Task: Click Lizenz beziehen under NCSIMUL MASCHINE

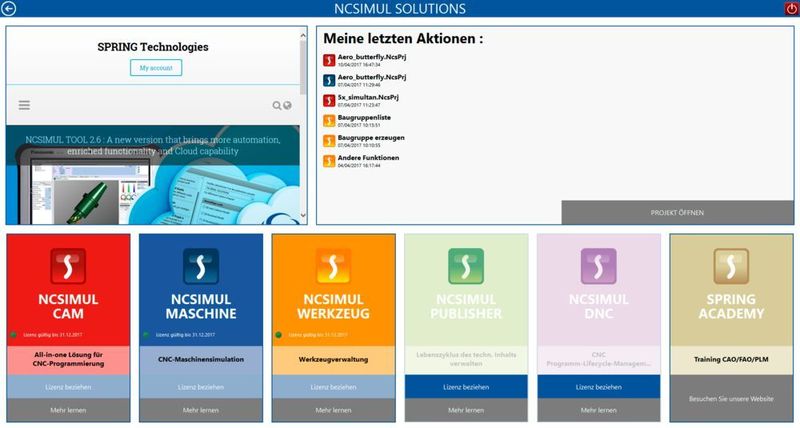Action: [x=201, y=387]
